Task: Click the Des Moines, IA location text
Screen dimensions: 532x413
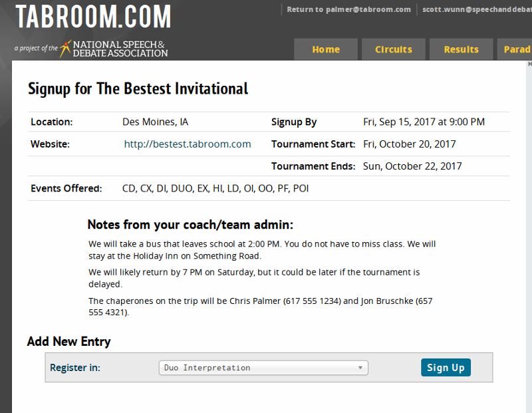Action: 155,122
